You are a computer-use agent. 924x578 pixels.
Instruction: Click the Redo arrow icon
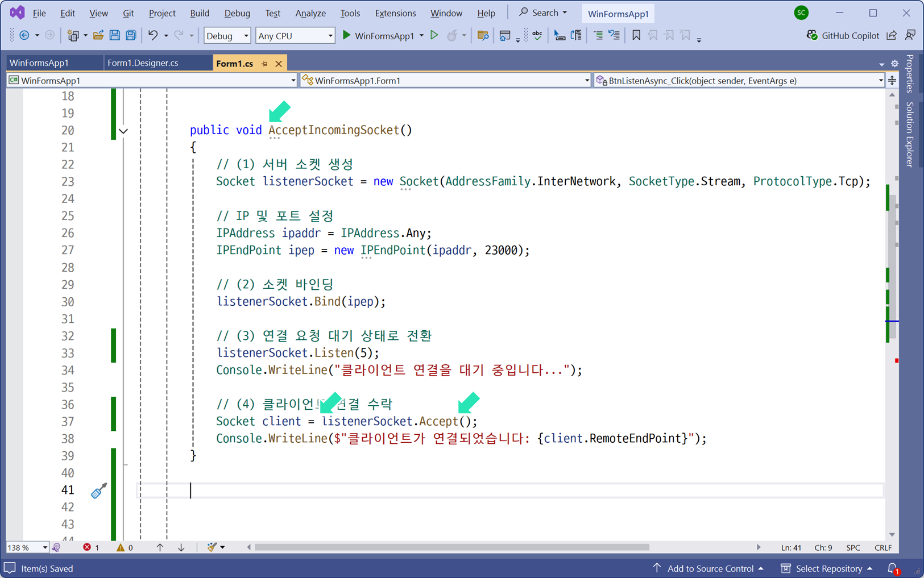179,36
